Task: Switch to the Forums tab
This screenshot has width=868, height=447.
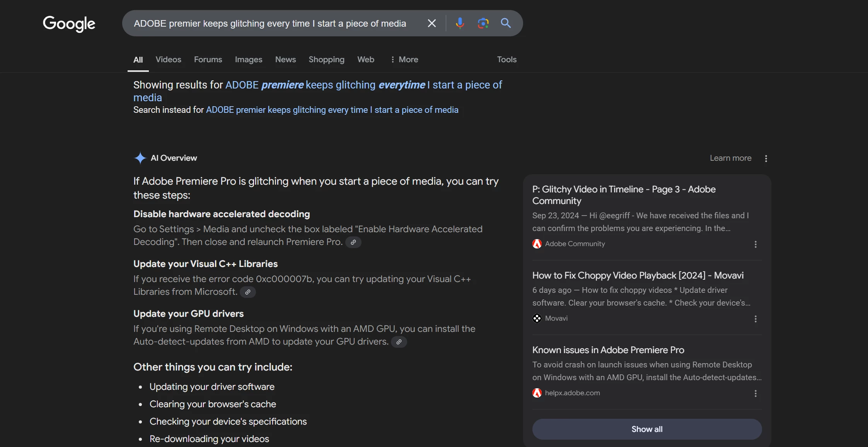Action: 208,59
